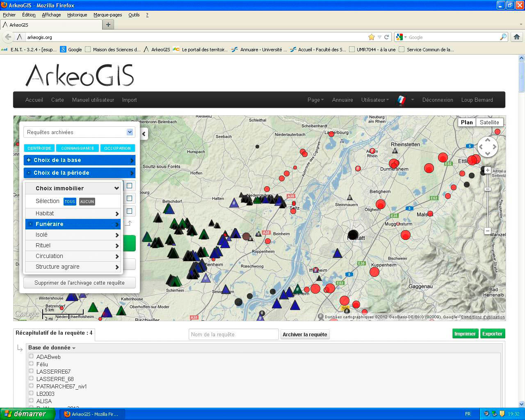Click the return arrow icon beside Base de donnée
525x420 pixels.
20,348
